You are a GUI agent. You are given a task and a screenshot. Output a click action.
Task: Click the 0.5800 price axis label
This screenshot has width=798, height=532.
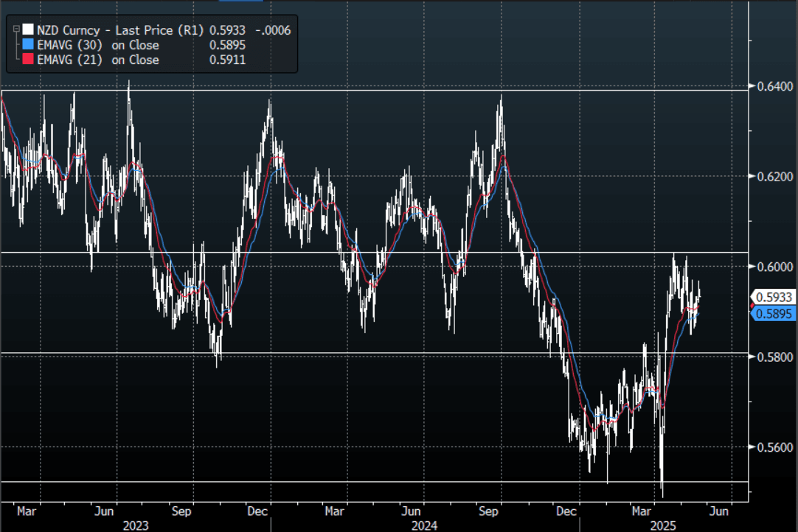pyautogui.click(x=770, y=357)
